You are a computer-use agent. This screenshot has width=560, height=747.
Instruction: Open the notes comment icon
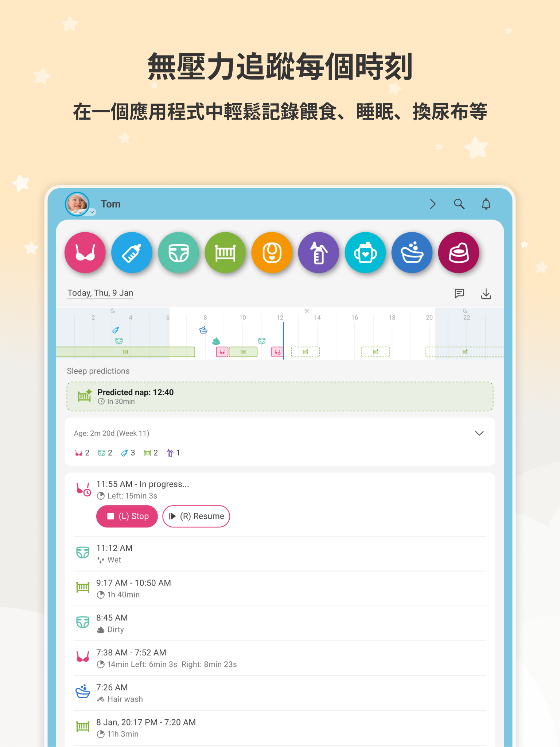click(x=459, y=293)
